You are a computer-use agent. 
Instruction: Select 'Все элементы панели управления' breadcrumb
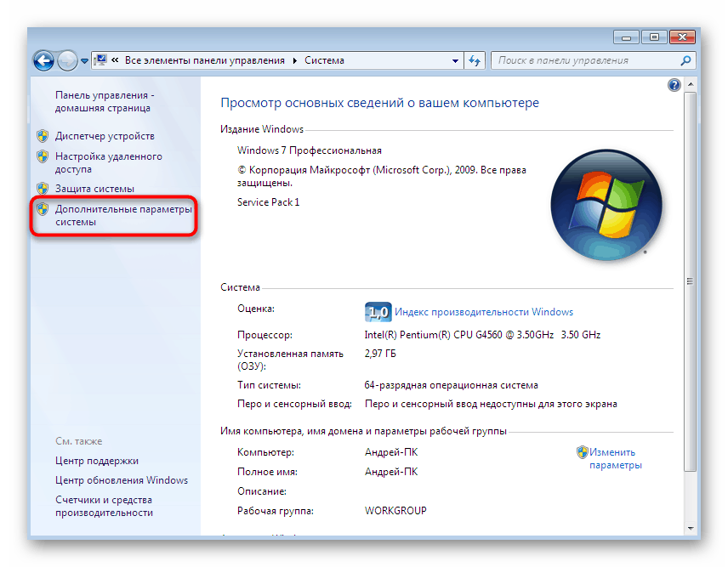click(x=205, y=60)
